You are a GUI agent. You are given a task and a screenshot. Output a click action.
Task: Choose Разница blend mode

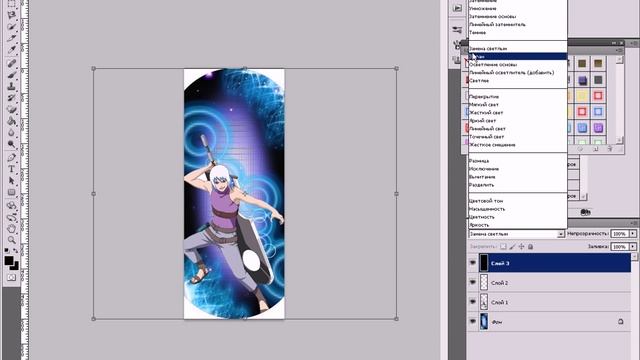pos(518,161)
